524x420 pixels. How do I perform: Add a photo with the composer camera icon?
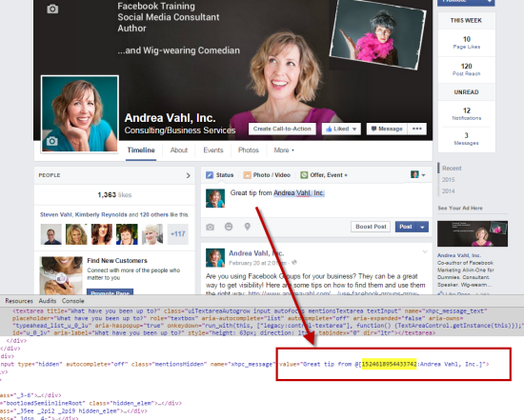(210, 227)
